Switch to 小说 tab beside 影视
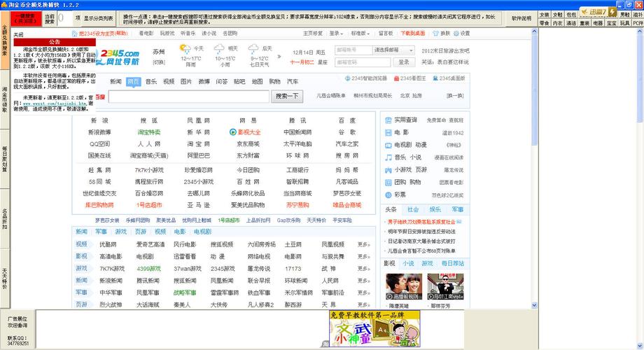644x350 pixels. 408,263
